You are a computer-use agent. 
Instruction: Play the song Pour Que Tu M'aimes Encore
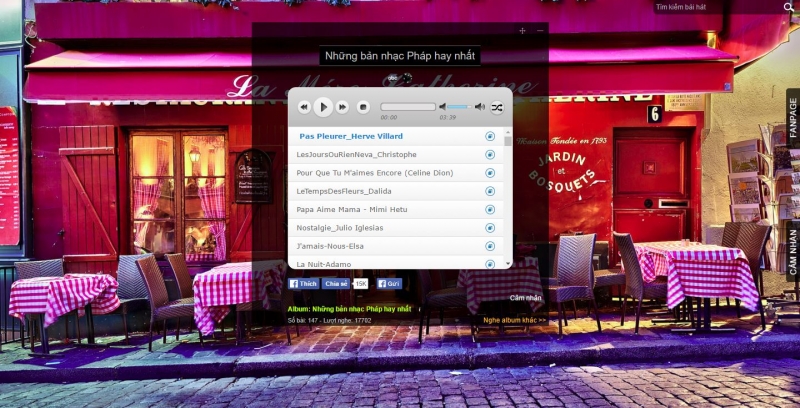[x=374, y=173]
